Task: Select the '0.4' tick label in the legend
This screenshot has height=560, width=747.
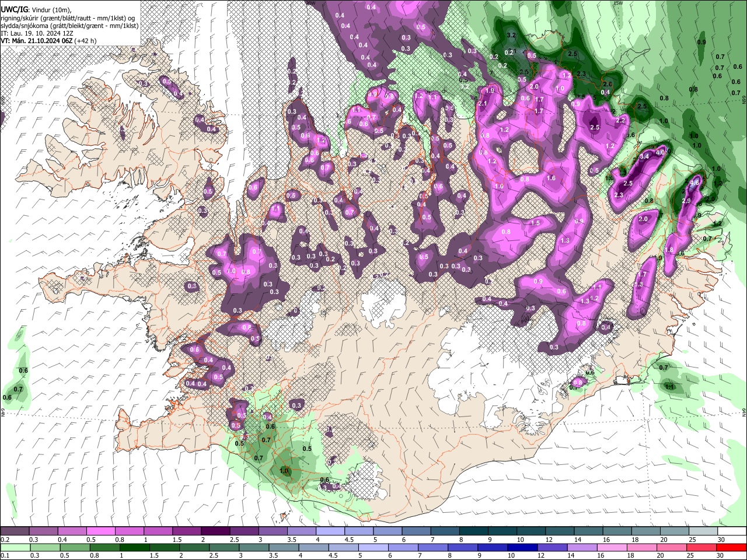Action: pos(62,540)
